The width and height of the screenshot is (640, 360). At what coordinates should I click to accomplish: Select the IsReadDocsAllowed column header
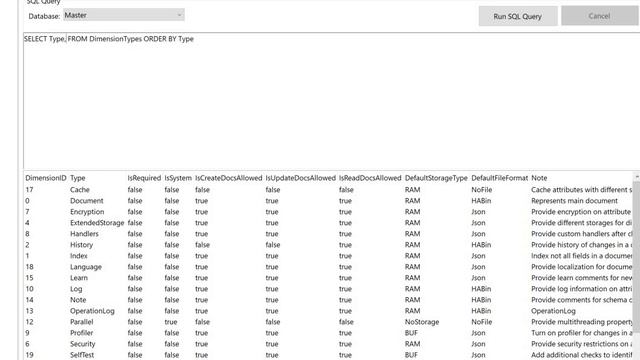(370, 178)
